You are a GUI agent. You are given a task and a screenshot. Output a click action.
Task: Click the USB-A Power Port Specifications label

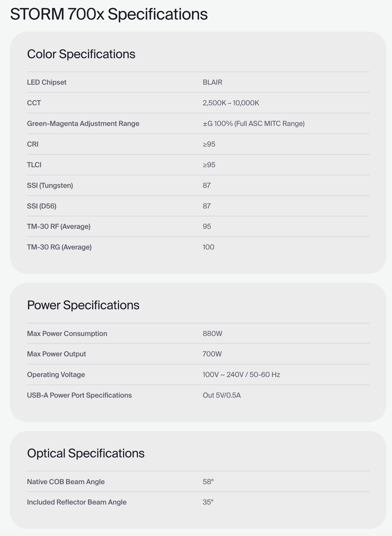[x=79, y=395]
